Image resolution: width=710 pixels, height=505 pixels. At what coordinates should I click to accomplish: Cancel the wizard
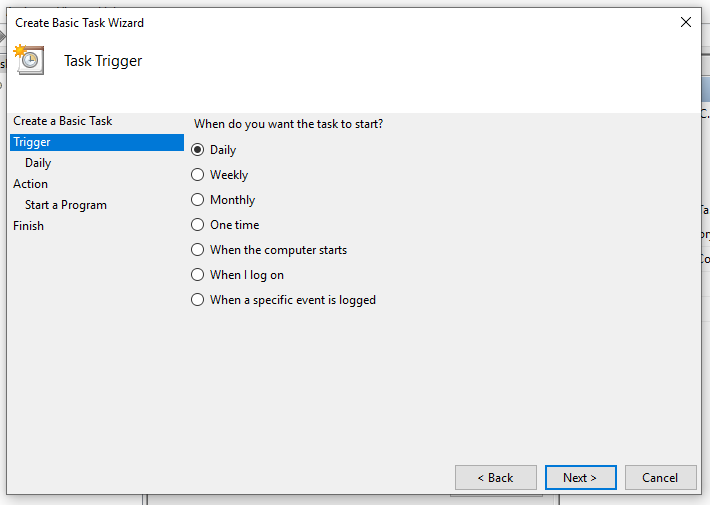(x=660, y=477)
